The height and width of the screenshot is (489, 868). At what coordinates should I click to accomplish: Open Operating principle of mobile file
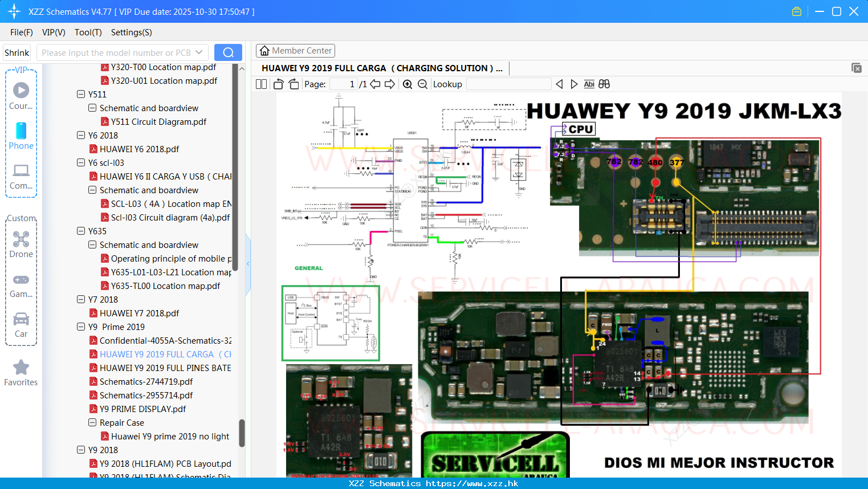tap(166, 259)
